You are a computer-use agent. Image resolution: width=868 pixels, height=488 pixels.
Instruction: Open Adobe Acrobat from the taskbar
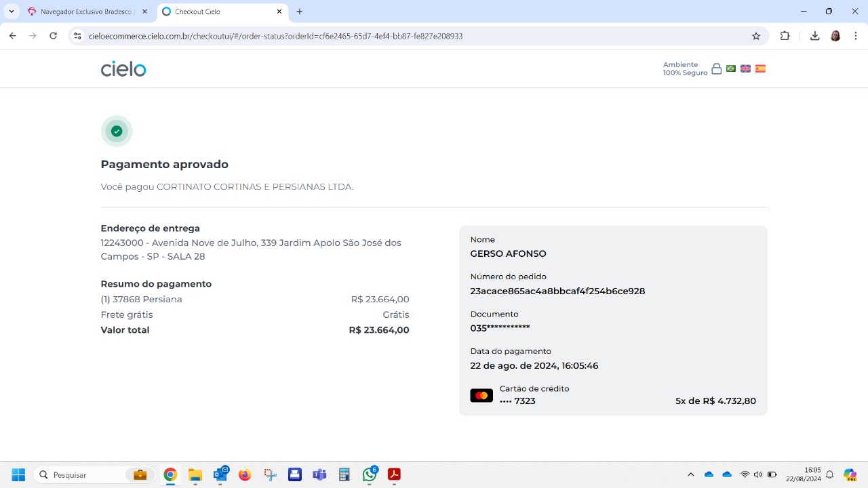tap(394, 475)
